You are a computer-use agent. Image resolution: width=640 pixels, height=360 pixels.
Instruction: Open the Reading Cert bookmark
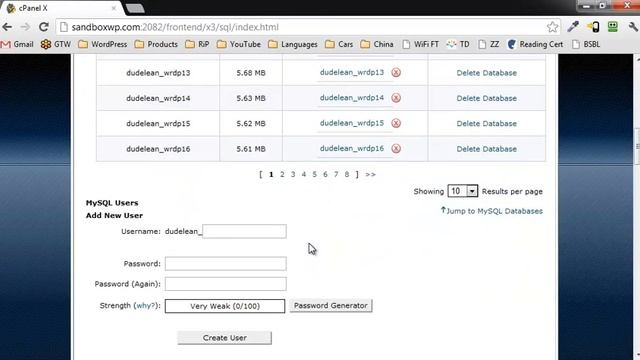(x=535, y=44)
